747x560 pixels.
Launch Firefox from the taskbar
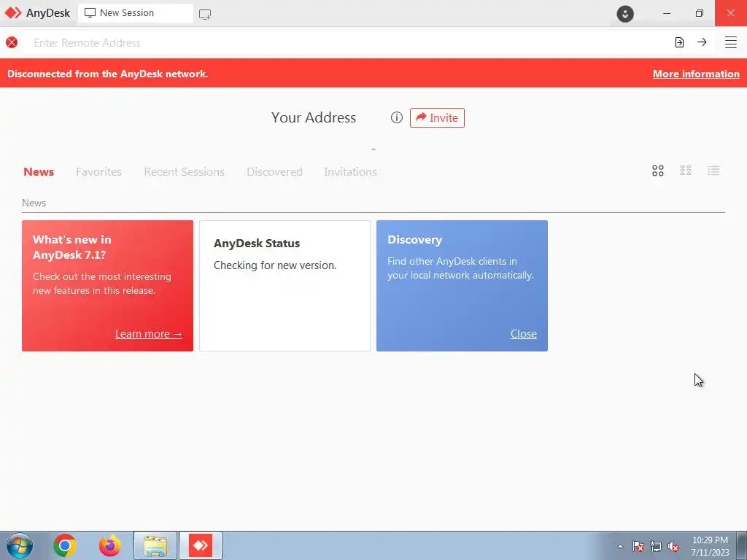click(x=110, y=545)
